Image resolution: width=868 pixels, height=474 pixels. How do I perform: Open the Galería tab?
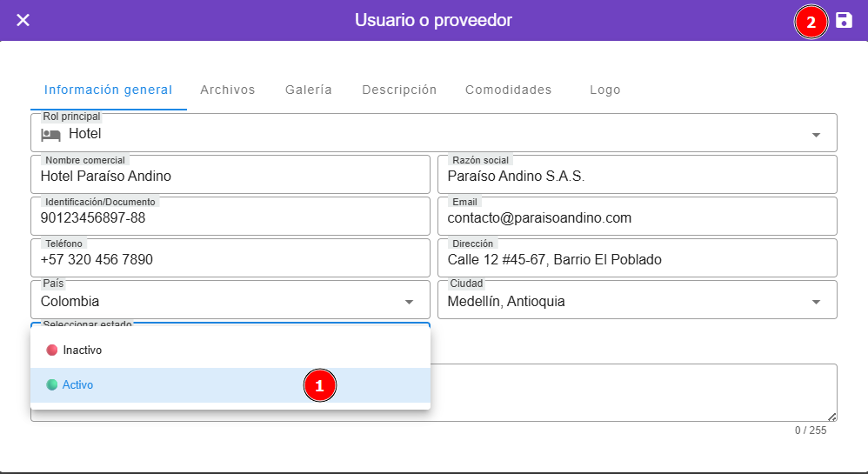pos(309,90)
